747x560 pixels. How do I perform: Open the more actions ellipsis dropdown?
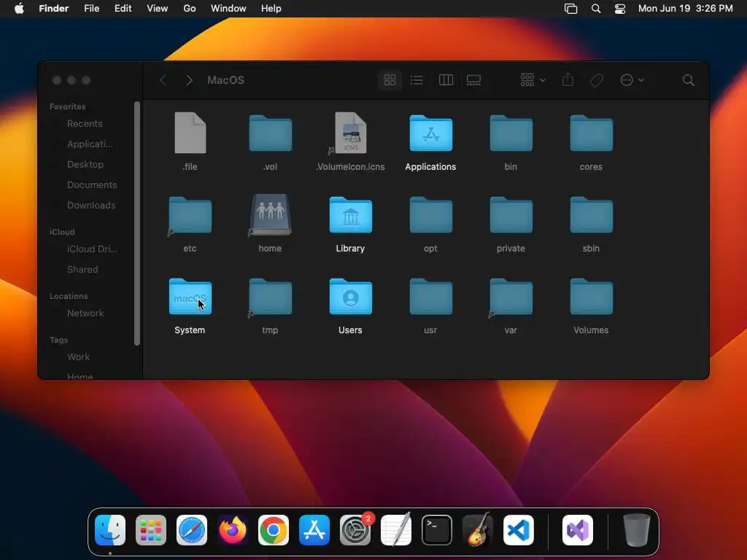tap(632, 80)
